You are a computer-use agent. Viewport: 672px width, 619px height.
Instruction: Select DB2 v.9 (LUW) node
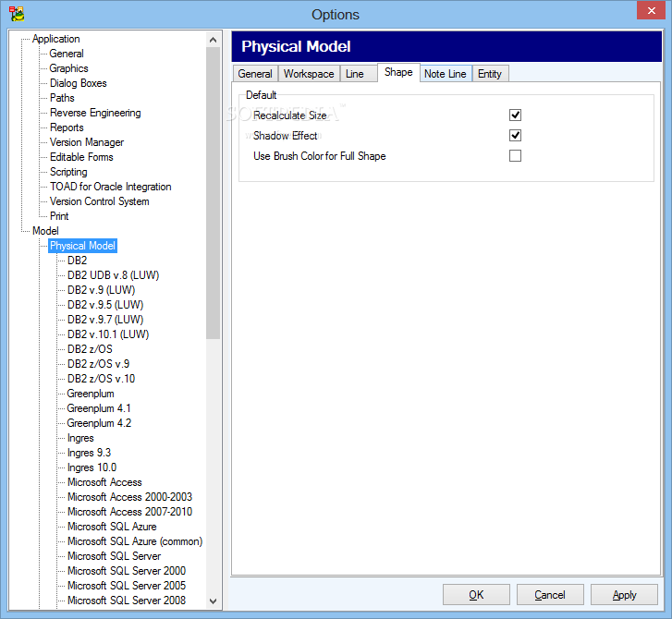click(x=101, y=290)
